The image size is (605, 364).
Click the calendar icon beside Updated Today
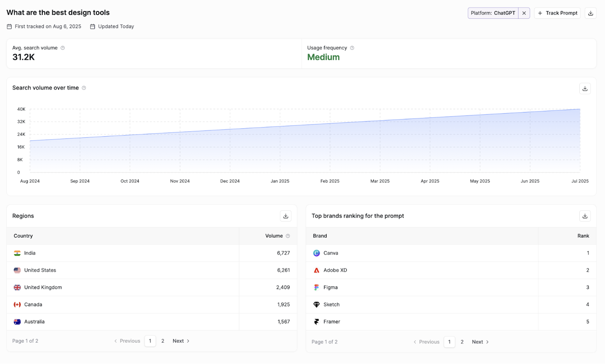(x=93, y=26)
